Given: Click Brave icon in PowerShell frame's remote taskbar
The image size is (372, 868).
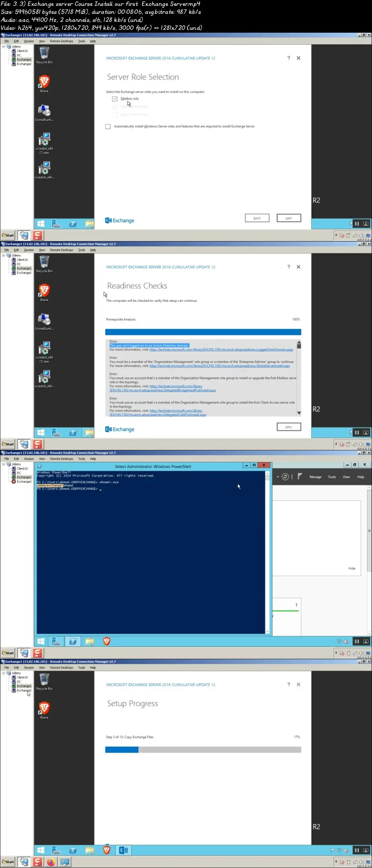Looking at the screenshot, I should 106,642.
